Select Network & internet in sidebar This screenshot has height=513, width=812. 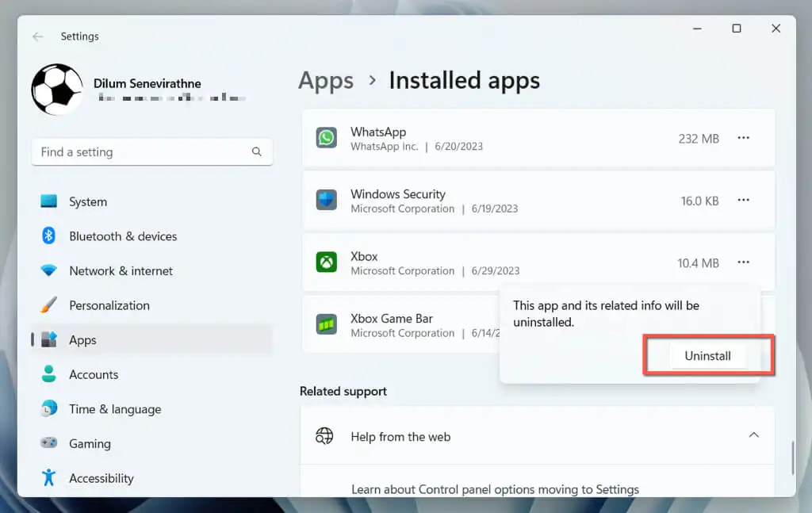[121, 271]
